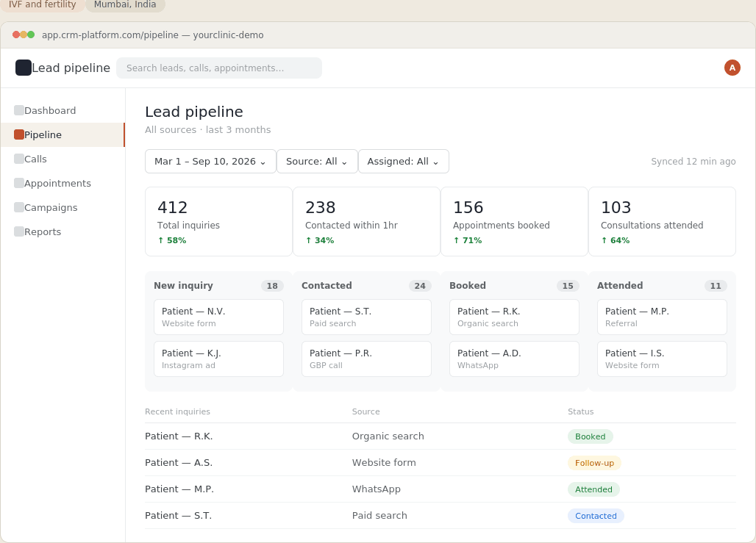756x543 pixels.
Task: Click the Recent inquiries column header
Action: click(177, 411)
